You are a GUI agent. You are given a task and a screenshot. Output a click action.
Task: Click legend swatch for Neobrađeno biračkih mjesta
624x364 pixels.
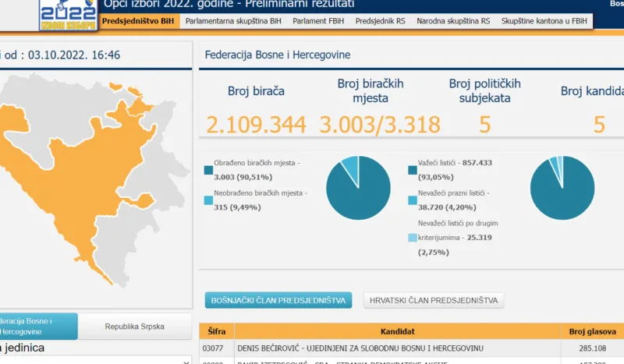click(208, 200)
